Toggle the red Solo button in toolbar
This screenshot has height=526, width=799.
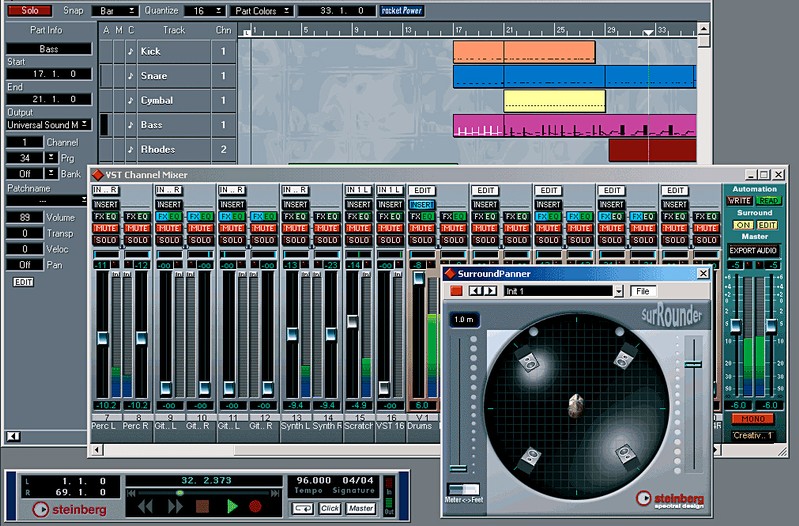30,10
